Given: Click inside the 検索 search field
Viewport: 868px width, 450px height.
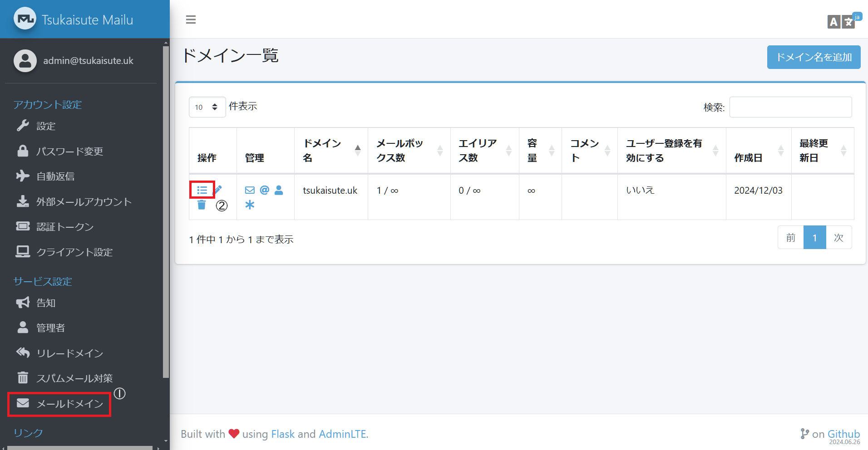Looking at the screenshot, I should pyautogui.click(x=790, y=107).
